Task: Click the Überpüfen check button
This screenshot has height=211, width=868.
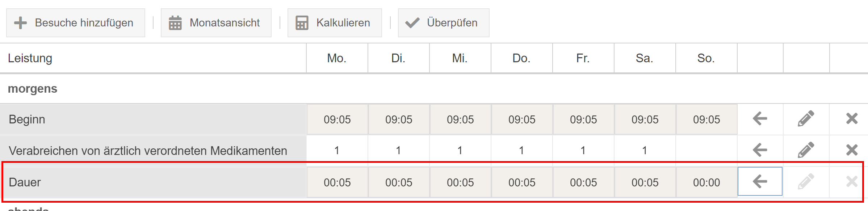Action: [x=443, y=23]
